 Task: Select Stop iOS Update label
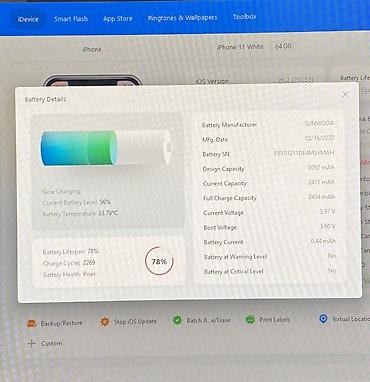pyautogui.click(x=135, y=322)
